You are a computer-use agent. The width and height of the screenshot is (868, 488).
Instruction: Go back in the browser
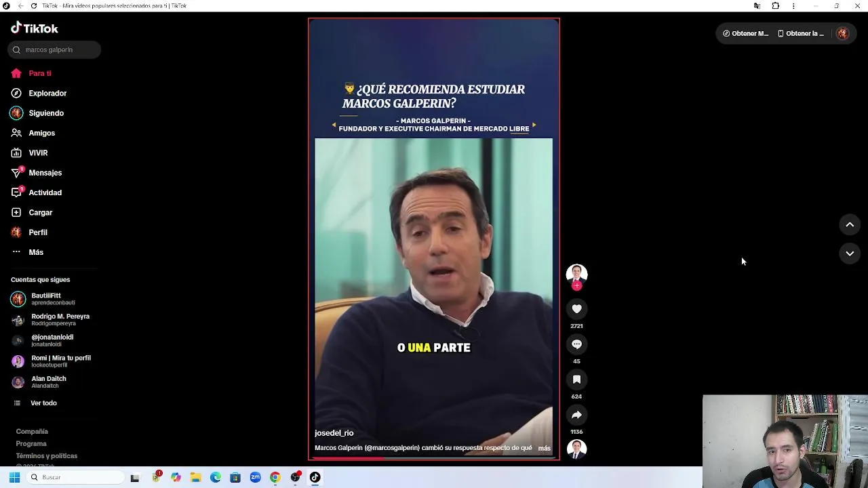tap(20, 5)
